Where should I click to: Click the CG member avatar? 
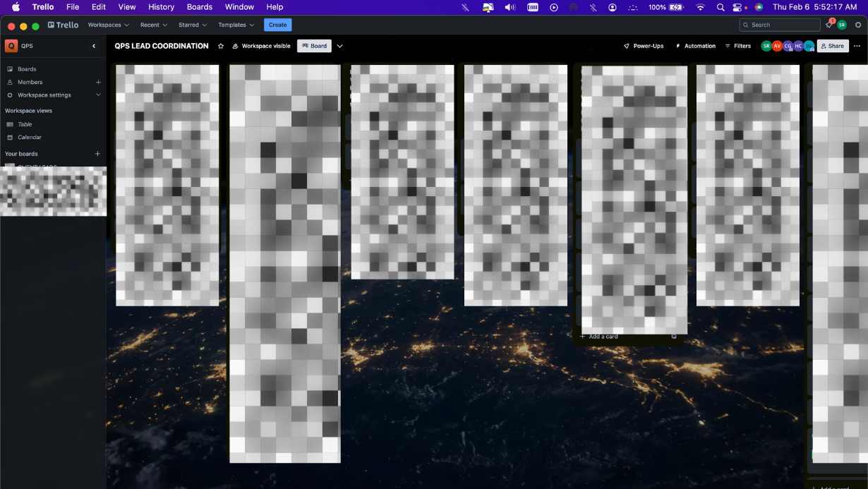788,46
